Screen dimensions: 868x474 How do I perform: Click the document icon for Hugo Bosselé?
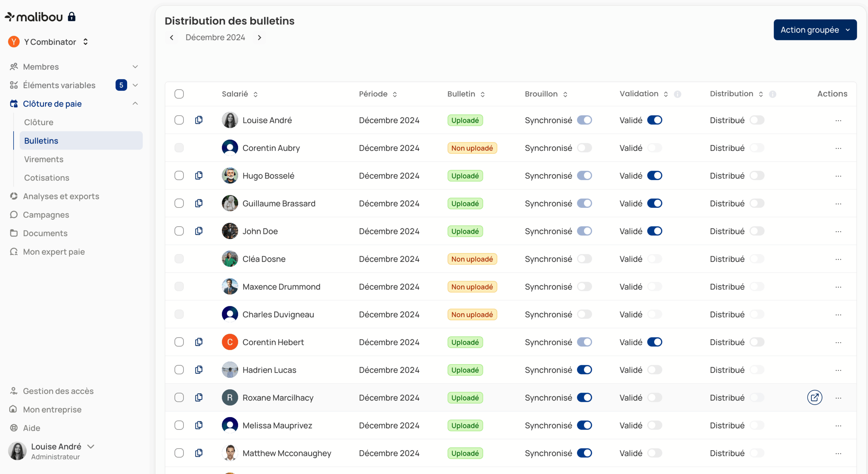(199, 176)
